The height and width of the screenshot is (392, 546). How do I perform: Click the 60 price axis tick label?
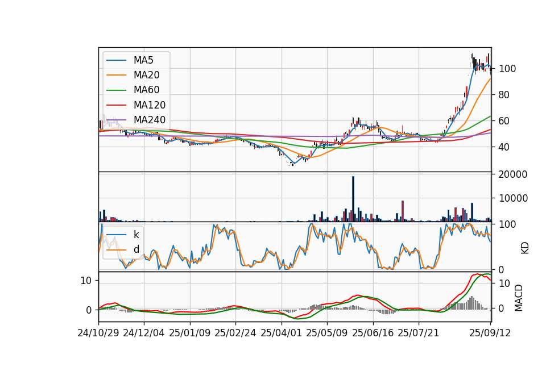coord(504,121)
